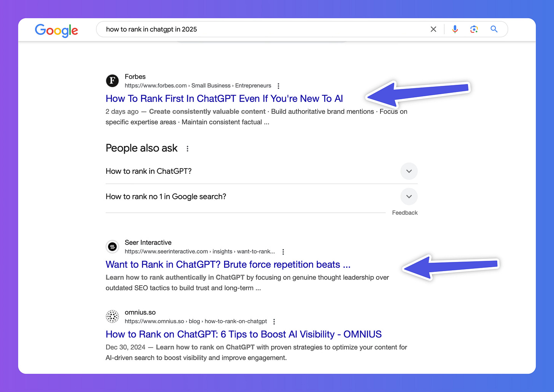Open 'How to Rank on ChatGPT: 6 Tips' OMNIUS link

point(244,334)
